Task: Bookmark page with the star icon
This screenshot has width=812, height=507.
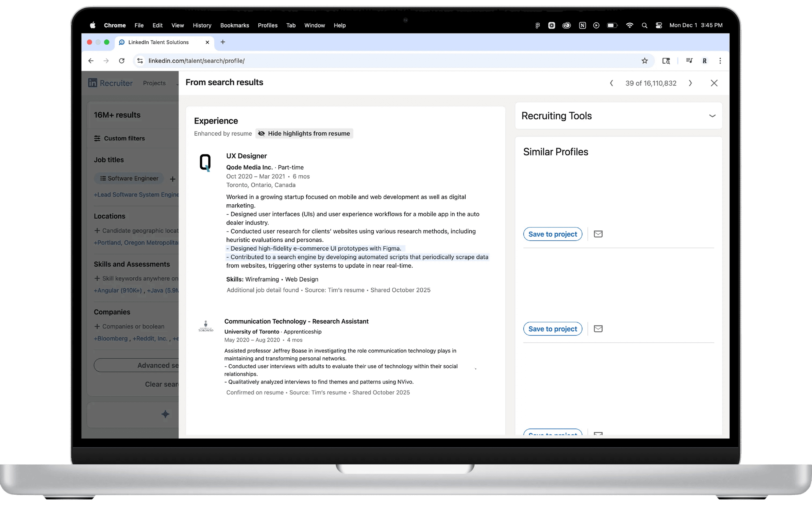Action: [x=644, y=61]
